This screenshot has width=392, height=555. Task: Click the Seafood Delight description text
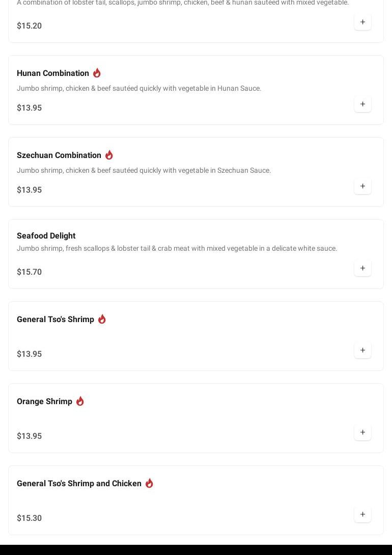click(177, 249)
